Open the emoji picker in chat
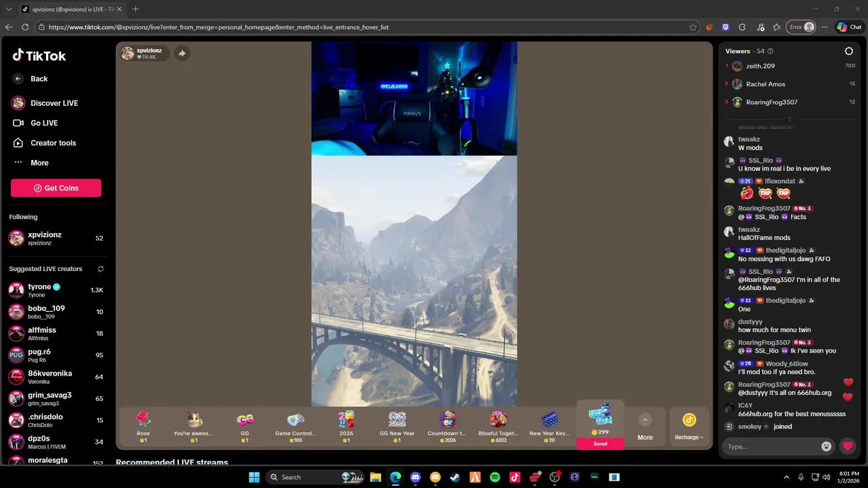 pos(826,446)
